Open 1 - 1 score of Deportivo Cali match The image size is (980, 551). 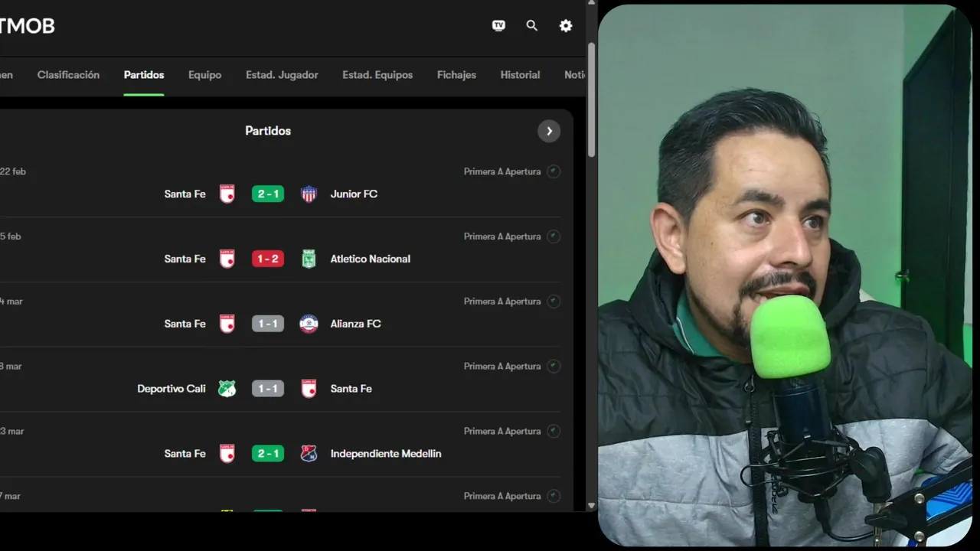268,390
